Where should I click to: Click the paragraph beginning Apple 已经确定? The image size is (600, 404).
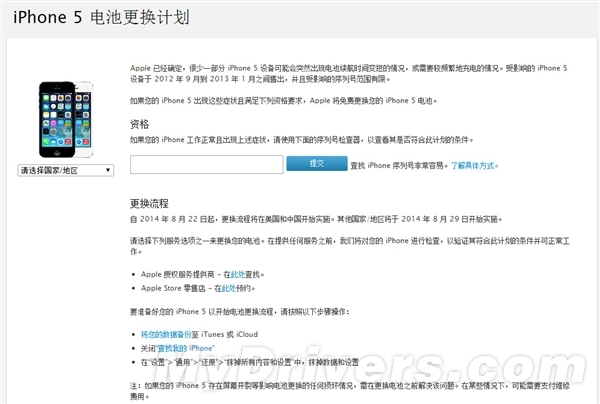point(349,73)
